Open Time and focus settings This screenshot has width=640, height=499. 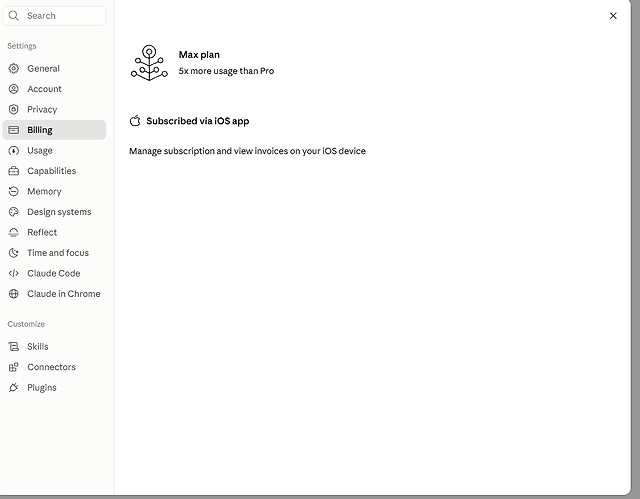[54, 253]
